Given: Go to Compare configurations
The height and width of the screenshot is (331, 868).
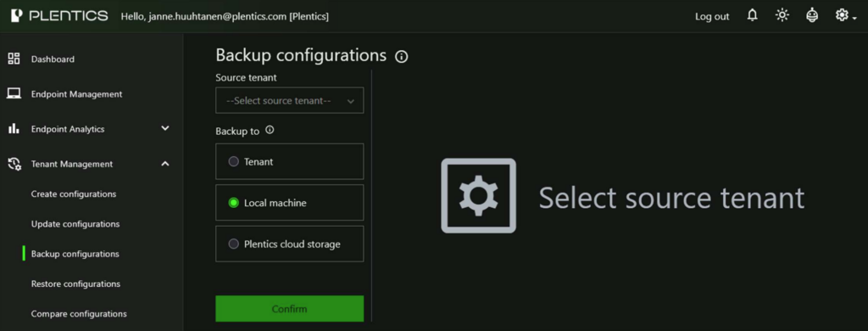Looking at the screenshot, I should pyautogui.click(x=79, y=314).
